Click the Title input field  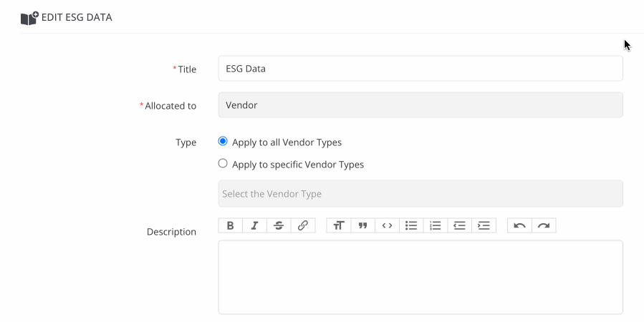tap(420, 69)
